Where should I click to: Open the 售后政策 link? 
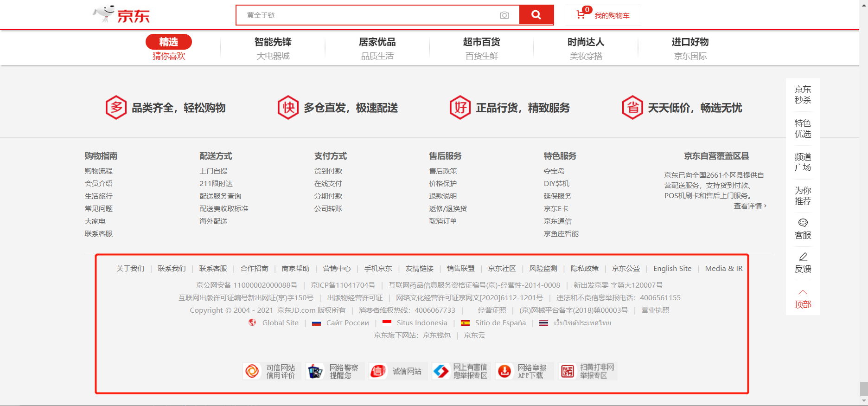click(443, 171)
